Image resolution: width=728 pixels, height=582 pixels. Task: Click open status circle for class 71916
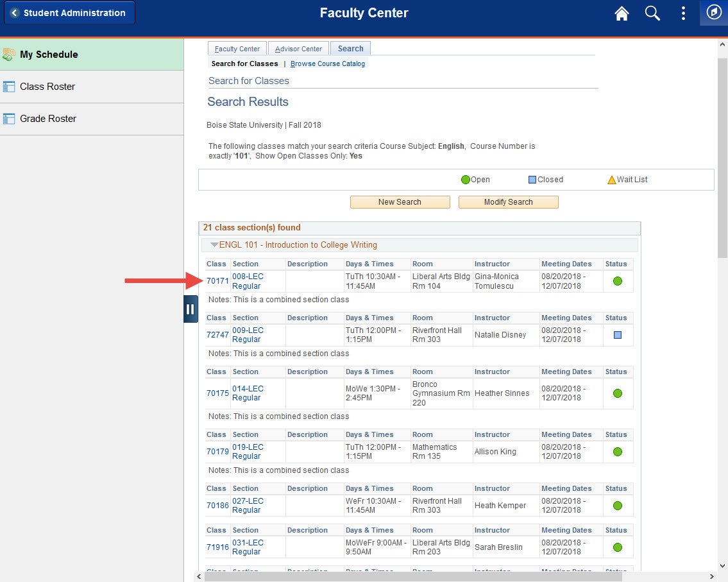click(618, 547)
